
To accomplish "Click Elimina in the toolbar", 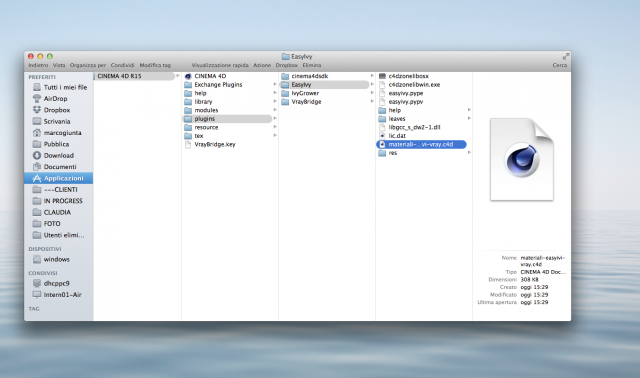I will click(x=312, y=65).
